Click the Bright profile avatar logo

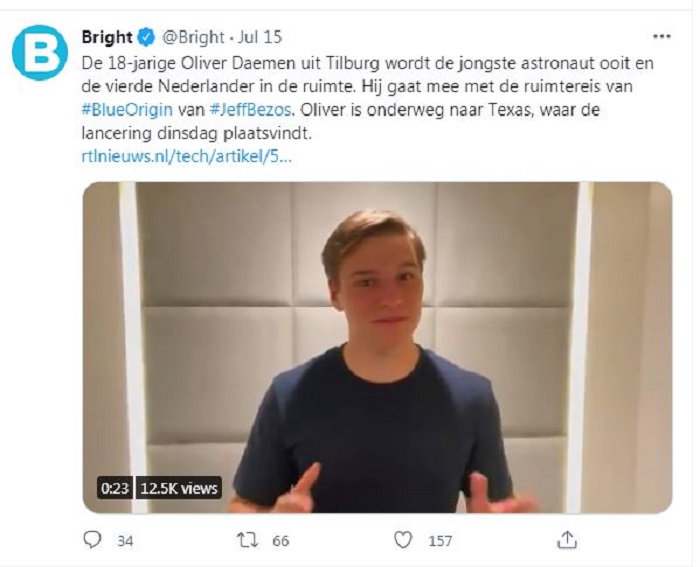pyautogui.click(x=40, y=53)
